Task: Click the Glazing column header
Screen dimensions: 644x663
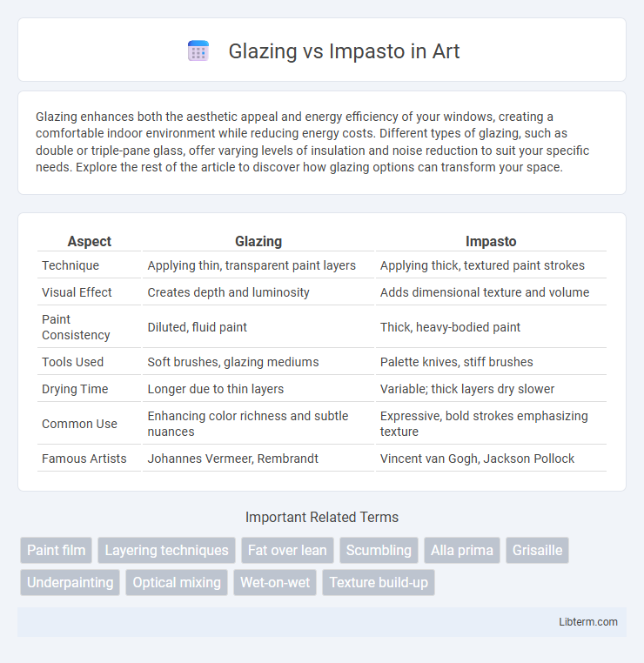Action: pos(258,241)
